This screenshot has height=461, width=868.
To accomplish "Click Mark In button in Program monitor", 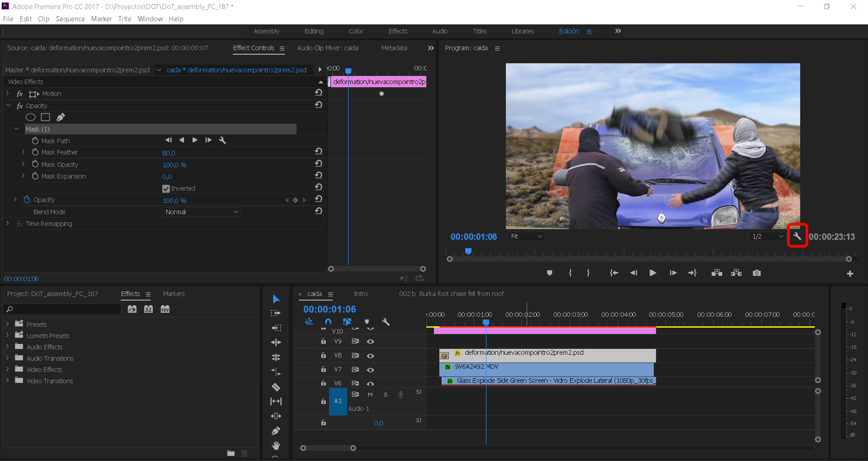I will point(570,273).
